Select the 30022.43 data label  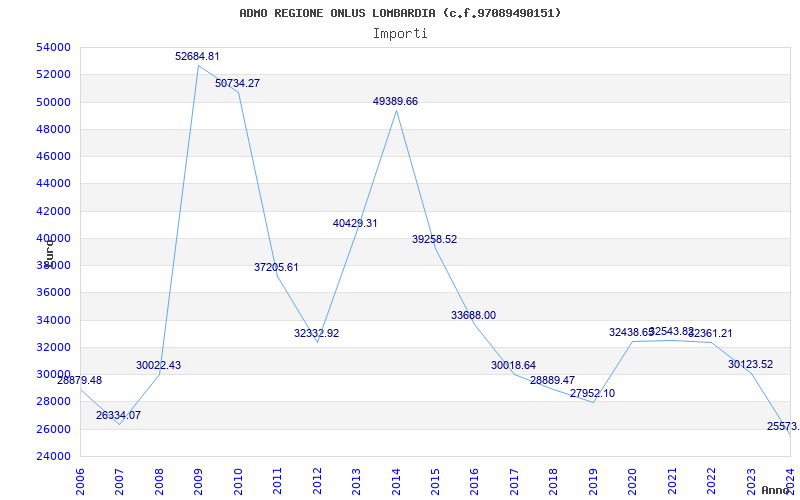(158, 366)
